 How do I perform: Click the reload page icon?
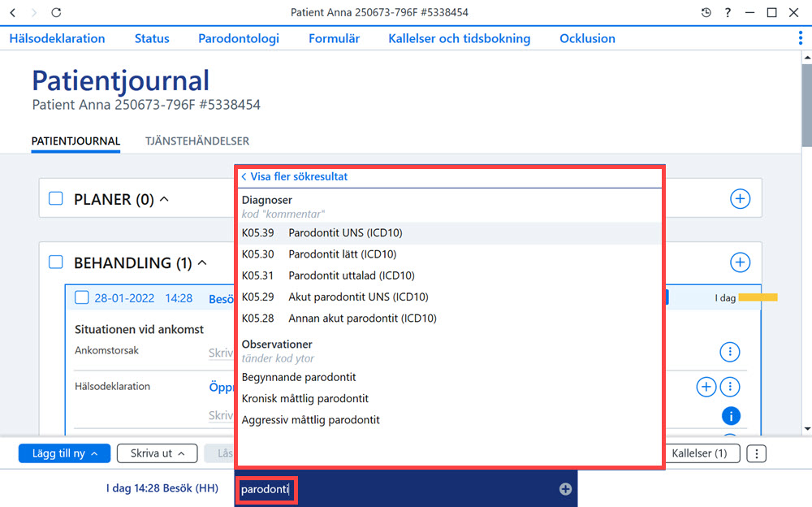(56, 12)
